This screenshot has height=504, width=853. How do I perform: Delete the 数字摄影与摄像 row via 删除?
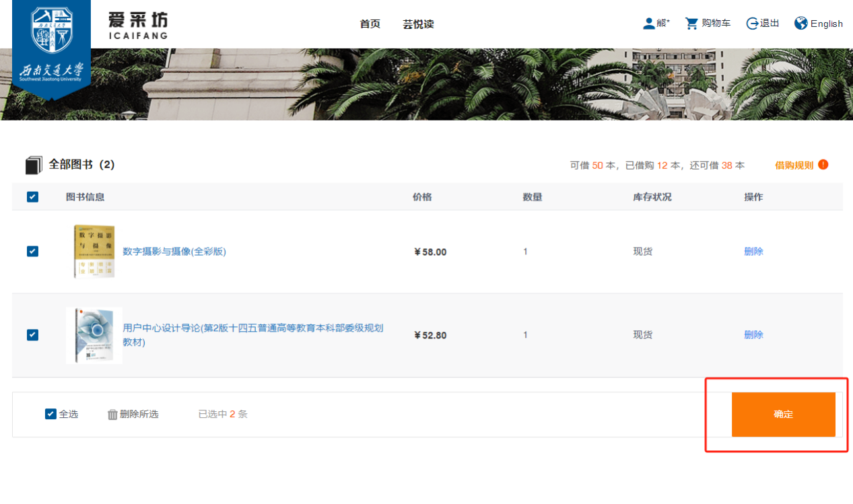(x=753, y=252)
